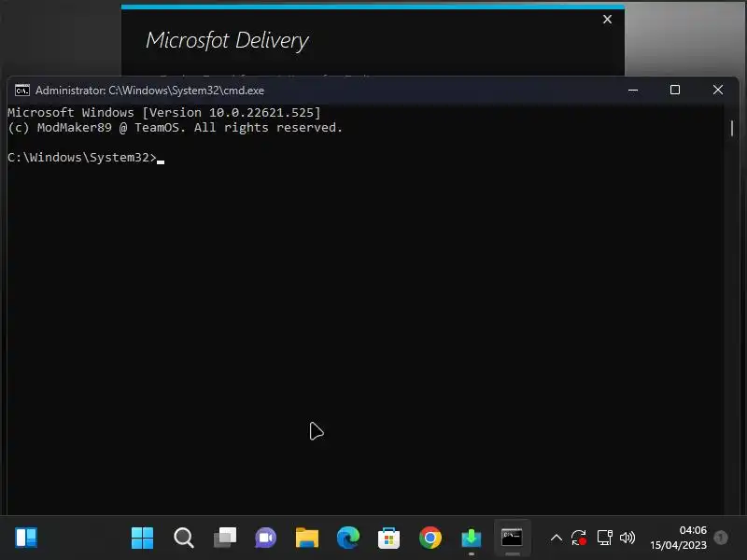Minimize the Command Prompt window
Image resolution: width=747 pixels, height=560 pixels.
pyautogui.click(x=633, y=90)
